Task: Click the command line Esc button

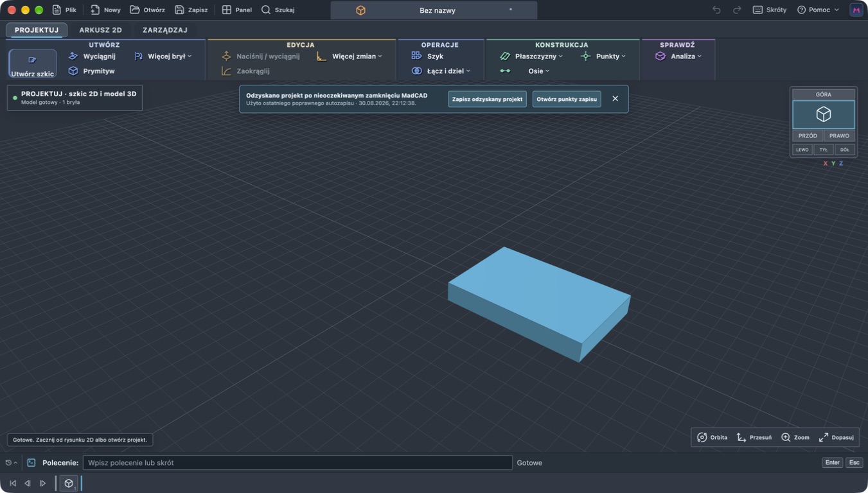Action: [854, 463]
